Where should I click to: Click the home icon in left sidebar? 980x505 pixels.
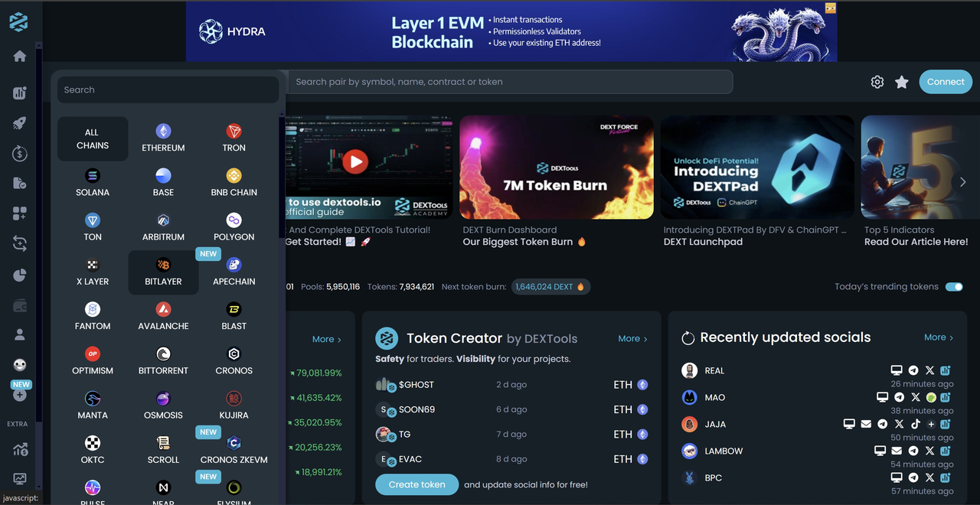20,57
